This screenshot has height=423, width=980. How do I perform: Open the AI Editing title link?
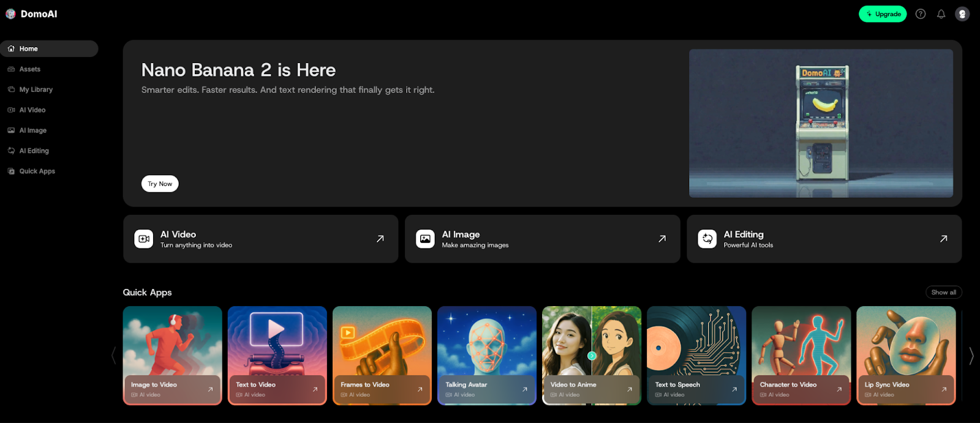(744, 234)
